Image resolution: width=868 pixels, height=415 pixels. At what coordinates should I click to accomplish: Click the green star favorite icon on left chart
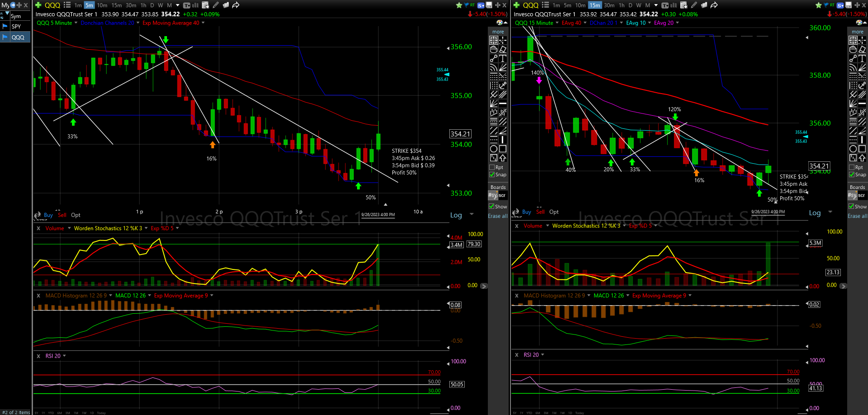tap(459, 5)
